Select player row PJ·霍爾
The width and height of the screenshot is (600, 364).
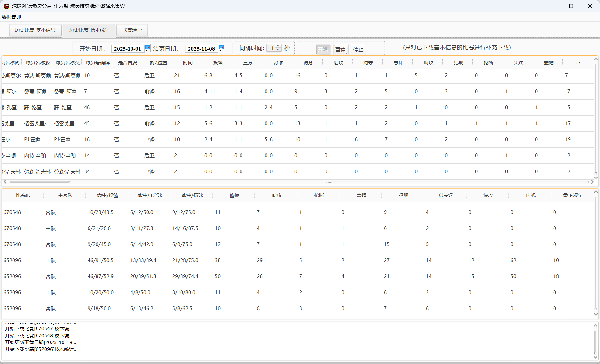298,140
